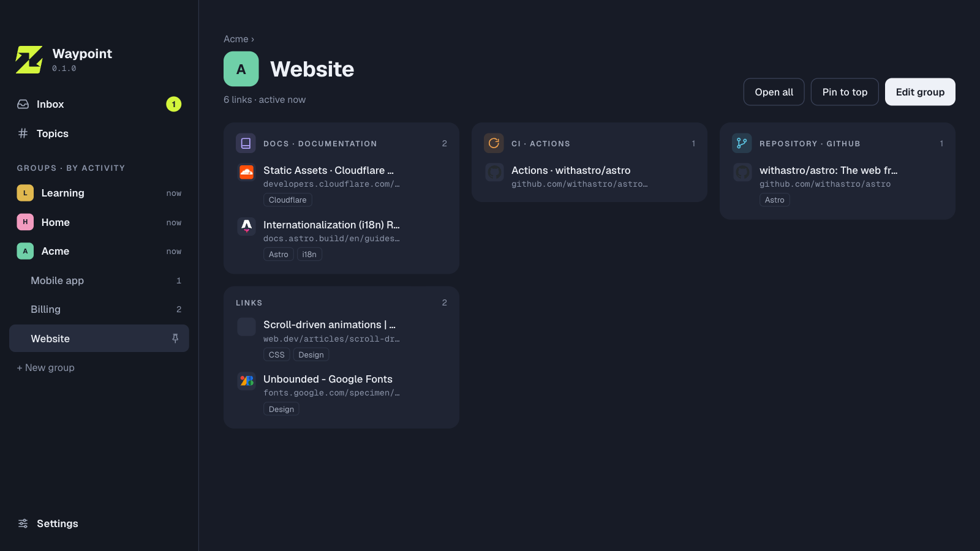
Task: Click the Topics hash icon
Action: point(23,133)
